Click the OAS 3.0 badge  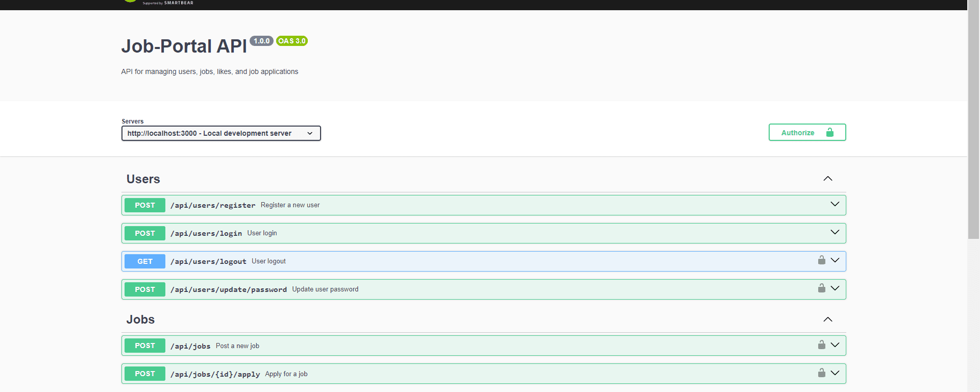[x=292, y=41]
